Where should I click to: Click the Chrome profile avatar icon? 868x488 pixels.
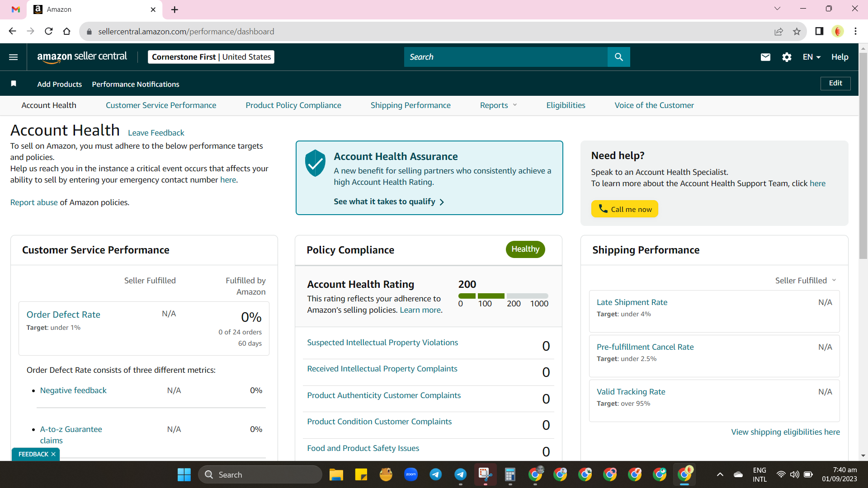click(x=838, y=31)
